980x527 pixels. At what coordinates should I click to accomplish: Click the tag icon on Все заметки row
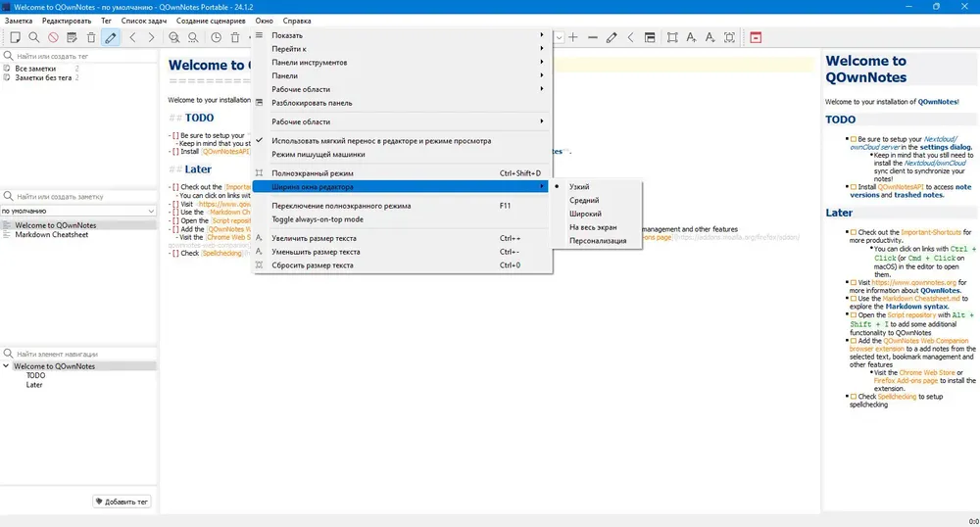7,69
